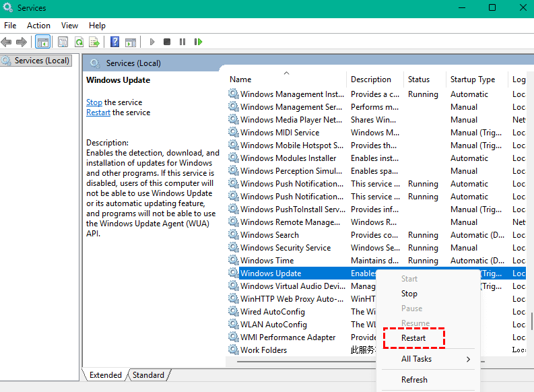Select Services (Local) in the left tree
The width and height of the screenshot is (534, 392).
[x=42, y=61]
